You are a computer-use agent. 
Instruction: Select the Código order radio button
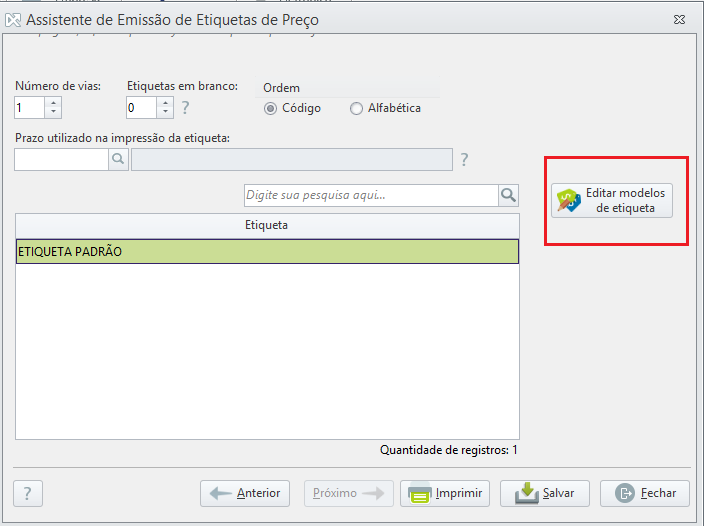270,109
